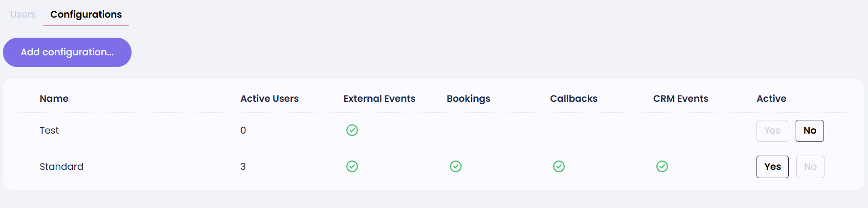Click the Bookings column header

click(468, 99)
